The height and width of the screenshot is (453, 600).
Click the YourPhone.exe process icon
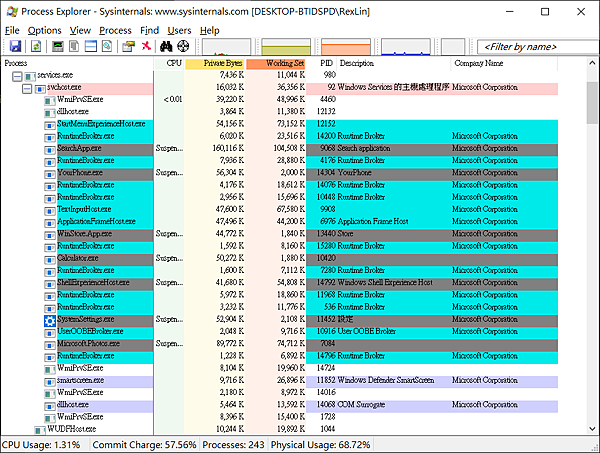pos(50,174)
